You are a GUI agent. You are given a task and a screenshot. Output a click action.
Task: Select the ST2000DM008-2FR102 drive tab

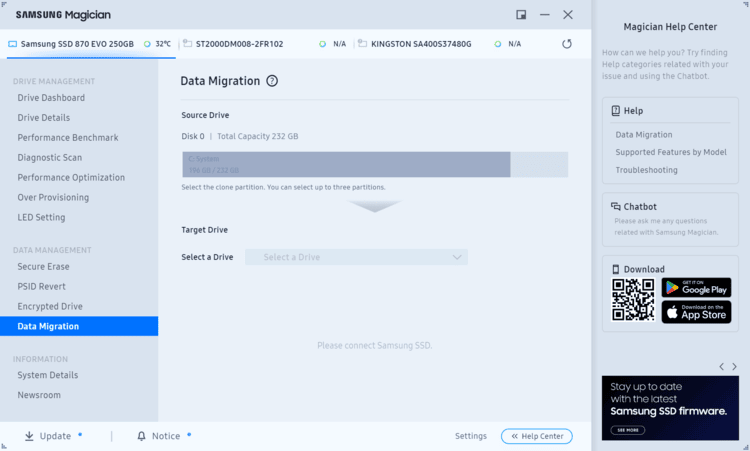[265, 44]
